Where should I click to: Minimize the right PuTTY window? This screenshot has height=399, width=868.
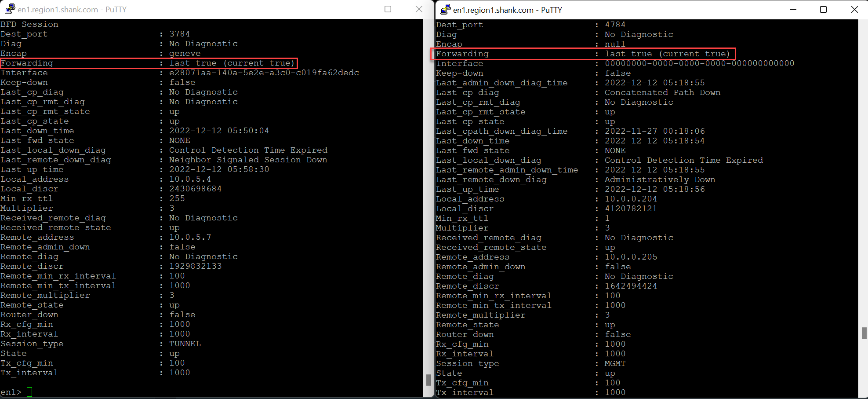(793, 9)
